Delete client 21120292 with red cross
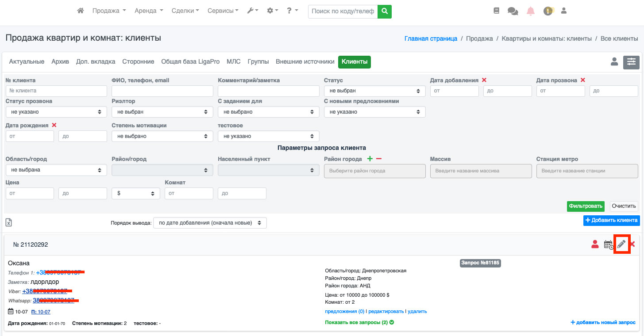 632,244
